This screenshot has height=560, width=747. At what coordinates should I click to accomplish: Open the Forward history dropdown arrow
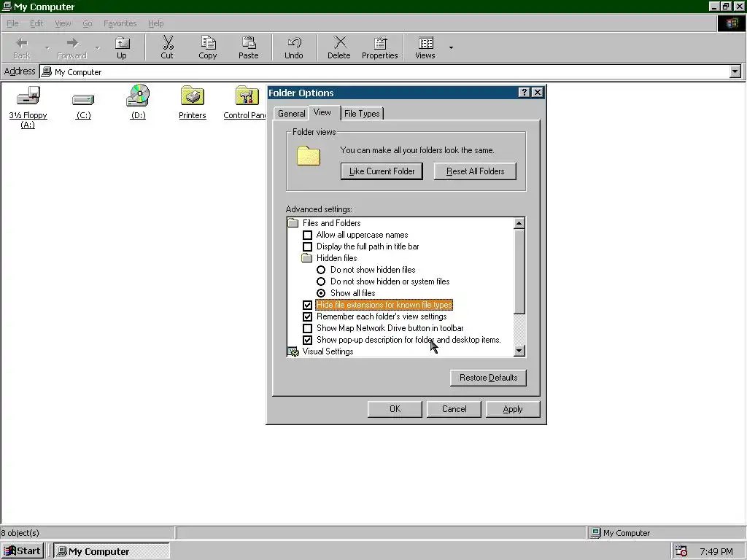[97, 47]
